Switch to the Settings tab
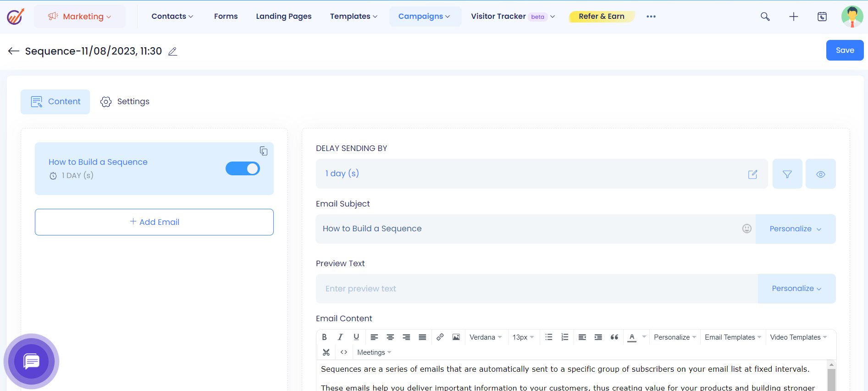The width and height of the screenshot is (868, 391). [x=125, y=101]
